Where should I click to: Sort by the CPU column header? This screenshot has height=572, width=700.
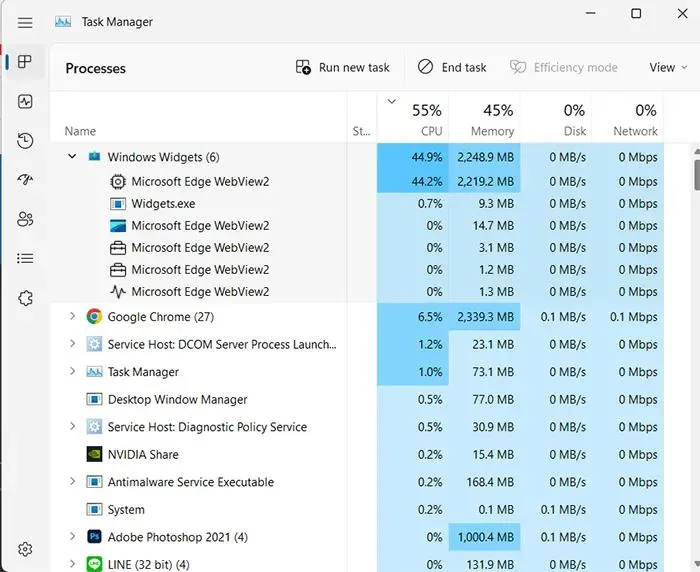[413, 118]
